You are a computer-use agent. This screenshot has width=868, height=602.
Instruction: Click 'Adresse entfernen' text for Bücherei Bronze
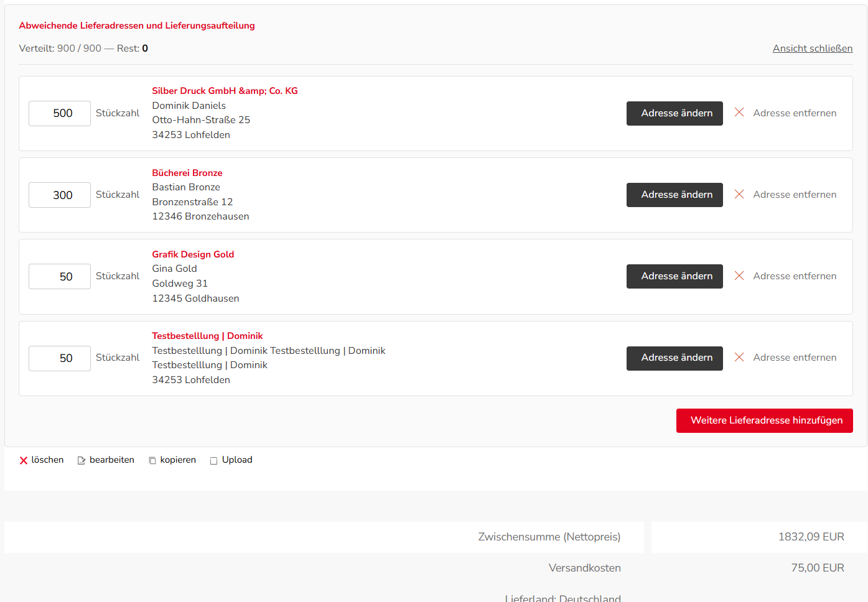coord(795,195)
